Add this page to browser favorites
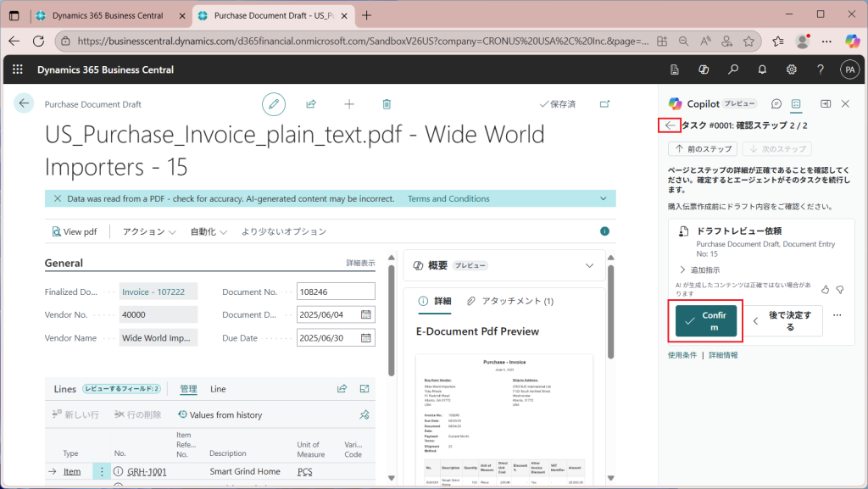The image size is (868, 489). 748,41
